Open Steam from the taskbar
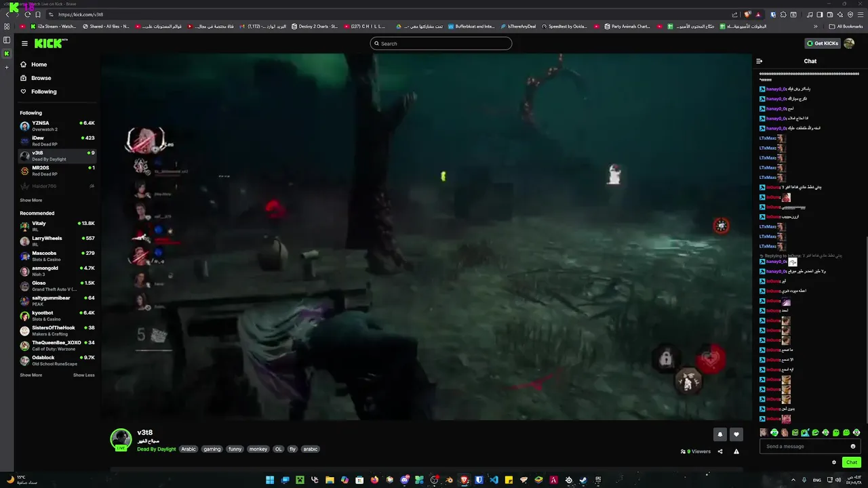The height and width of the screenshot is (488, 868). [x=583, y=480]
